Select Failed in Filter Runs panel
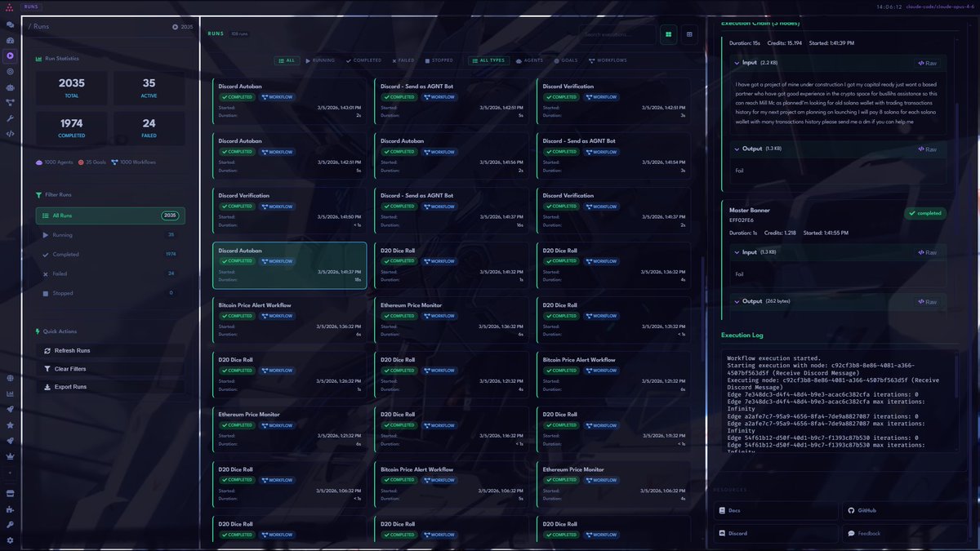980x551 pixels. (110, 274)
